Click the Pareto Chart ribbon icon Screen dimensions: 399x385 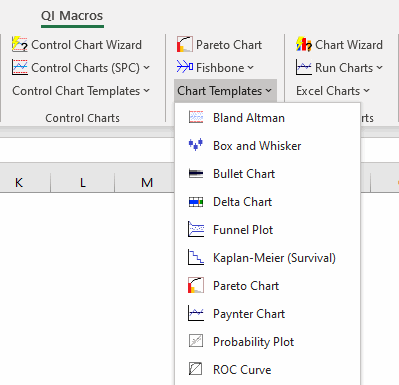185,44
